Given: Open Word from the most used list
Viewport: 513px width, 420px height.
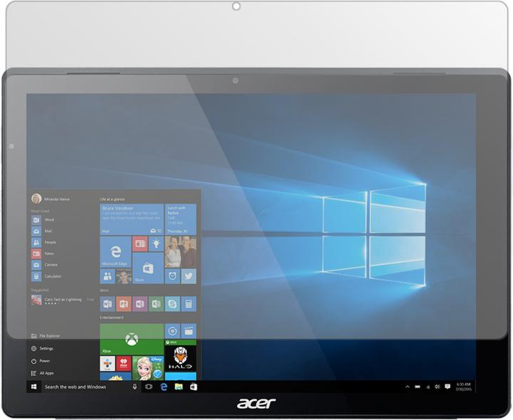Looking at the screenshot, I should (43, 220).
